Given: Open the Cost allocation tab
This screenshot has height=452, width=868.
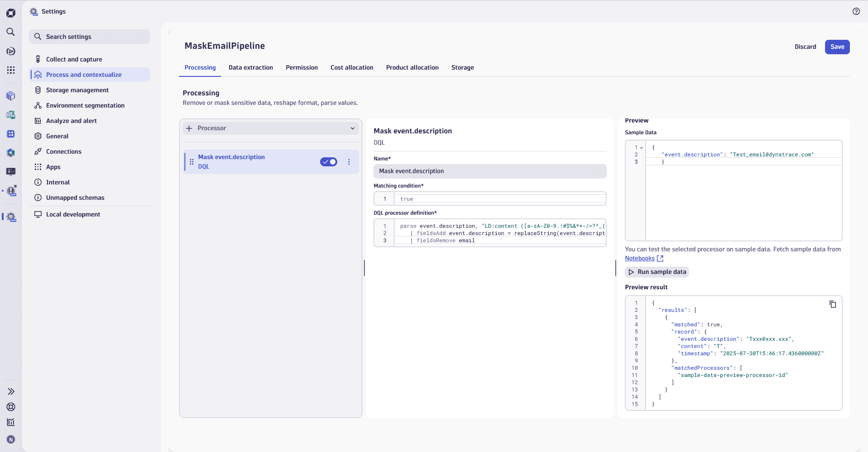Looking at the screenshot, I should pyautogui.click(x=352, y=67).
